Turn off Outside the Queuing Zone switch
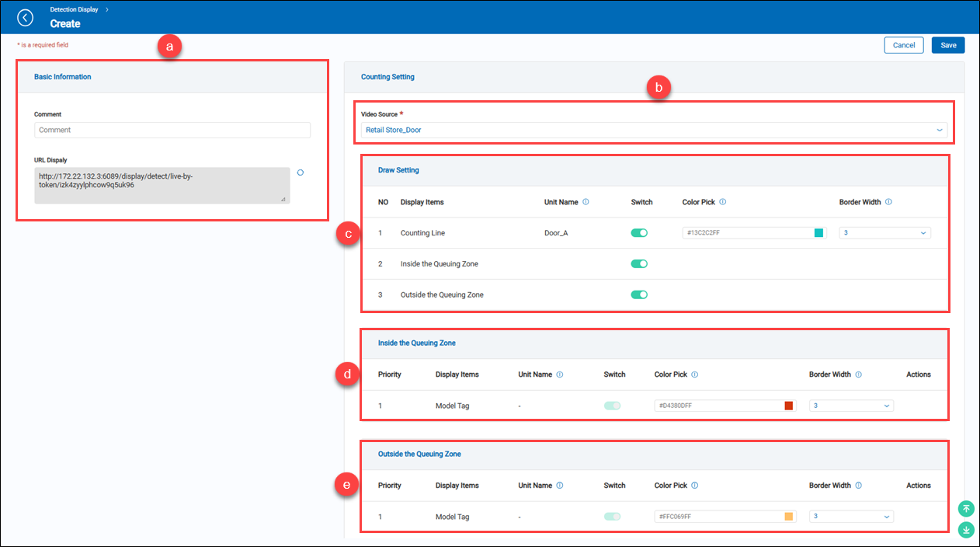This screenshot has height=547, width=980. tap(639, 295)
